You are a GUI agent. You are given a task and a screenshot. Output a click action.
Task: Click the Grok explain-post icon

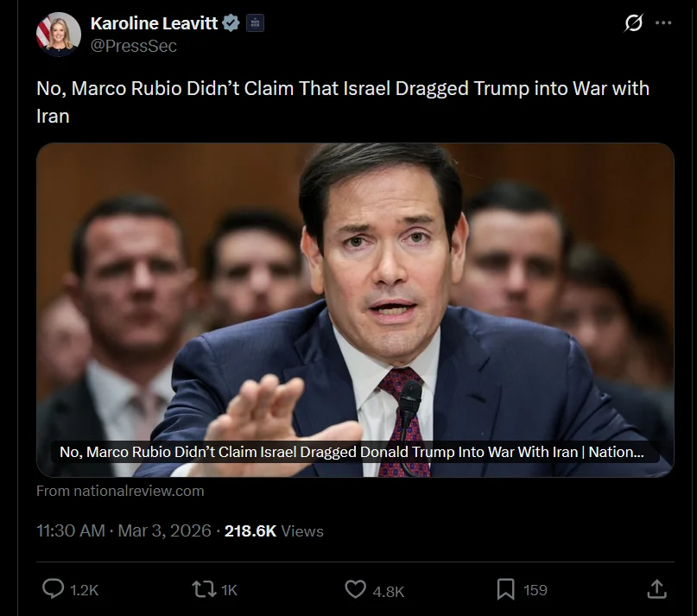(633, 23)
